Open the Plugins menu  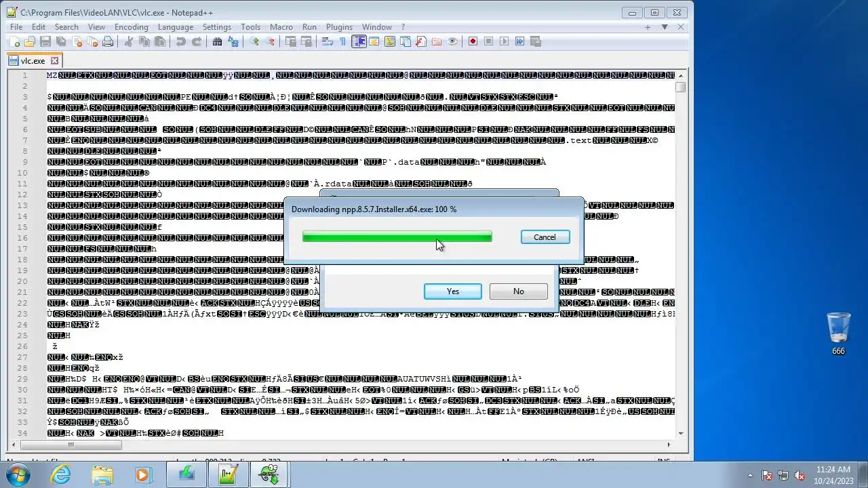pyautogui.click(x=339, y=27)
